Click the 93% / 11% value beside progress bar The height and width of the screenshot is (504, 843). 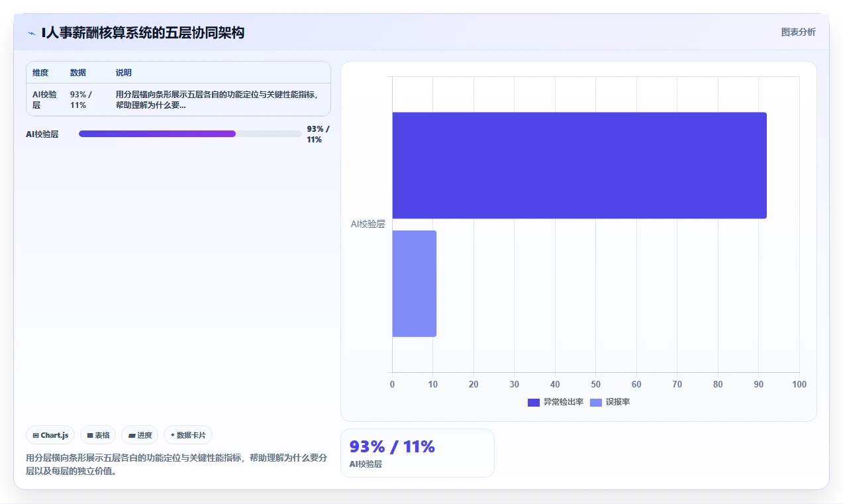pos(318,134)
